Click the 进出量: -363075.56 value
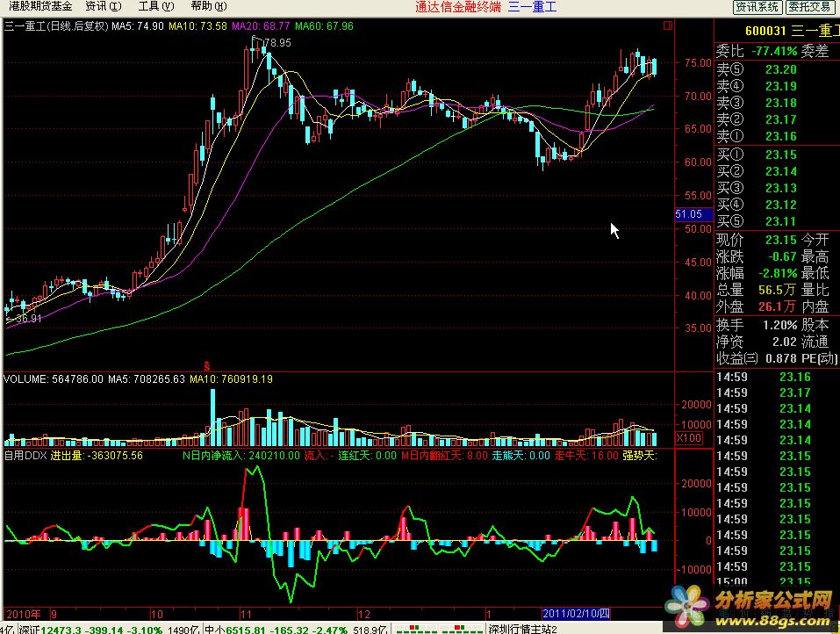 tap(97, 456)
